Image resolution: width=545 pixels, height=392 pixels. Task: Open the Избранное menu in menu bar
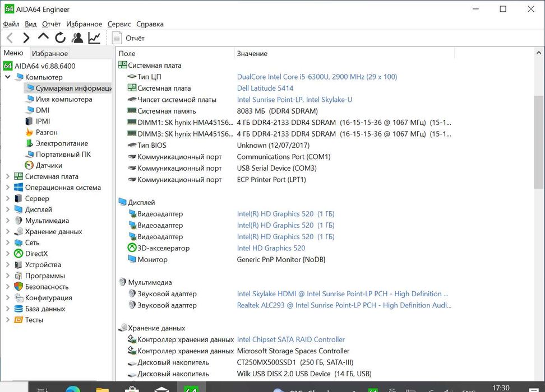(x=84, y=24)
